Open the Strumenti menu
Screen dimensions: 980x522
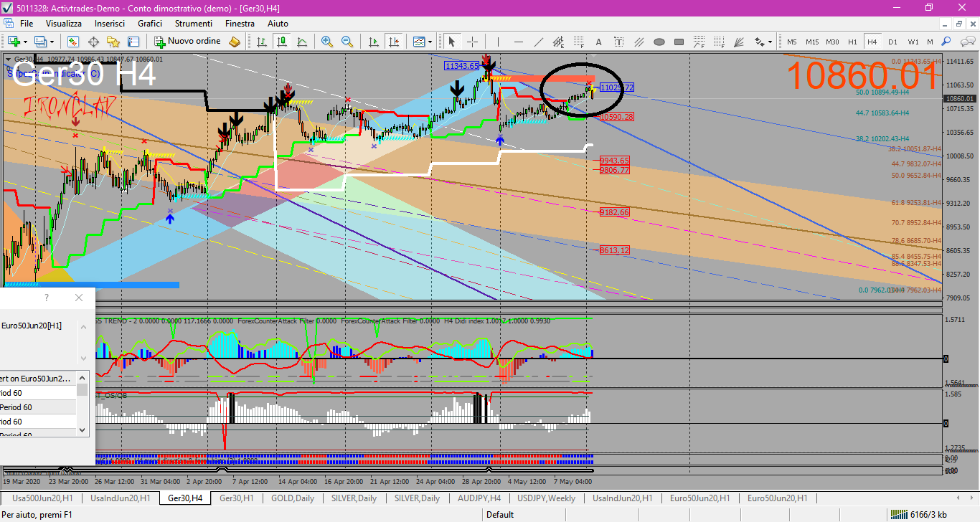[x=193, y=24]
